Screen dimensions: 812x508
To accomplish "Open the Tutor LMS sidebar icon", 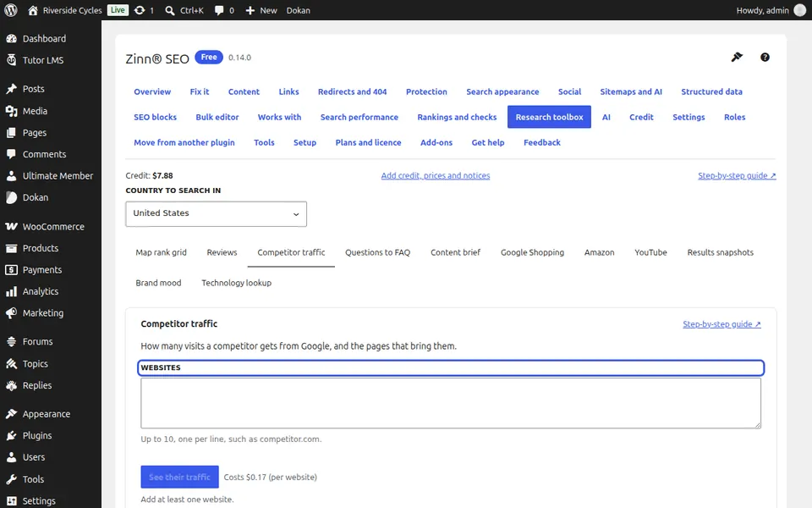I will coord(11,60).
